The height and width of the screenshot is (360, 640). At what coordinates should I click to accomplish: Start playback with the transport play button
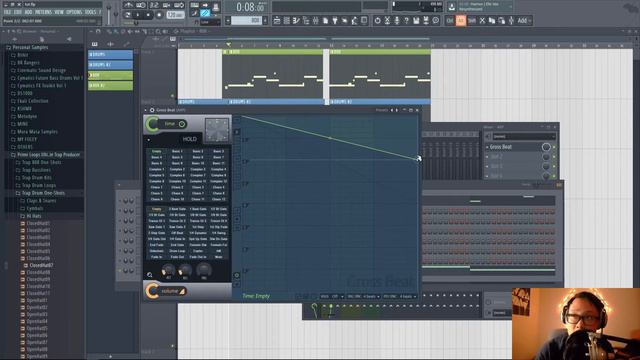pos(138,15)
